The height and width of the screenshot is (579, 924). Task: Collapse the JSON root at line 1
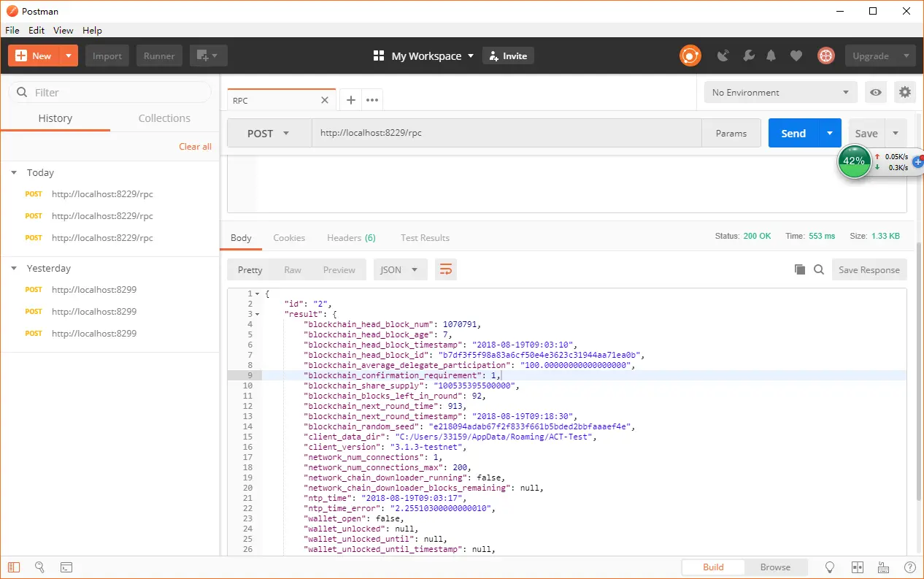(257, 294)
